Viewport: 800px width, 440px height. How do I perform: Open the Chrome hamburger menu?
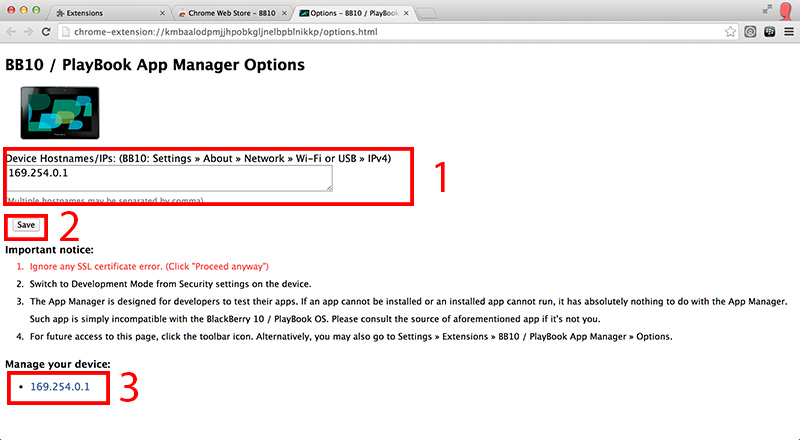[x=789, y=32]
